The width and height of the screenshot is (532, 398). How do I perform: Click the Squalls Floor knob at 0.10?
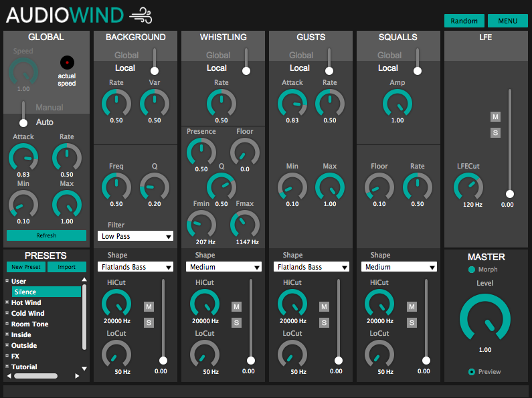click(x=379, y=187)
